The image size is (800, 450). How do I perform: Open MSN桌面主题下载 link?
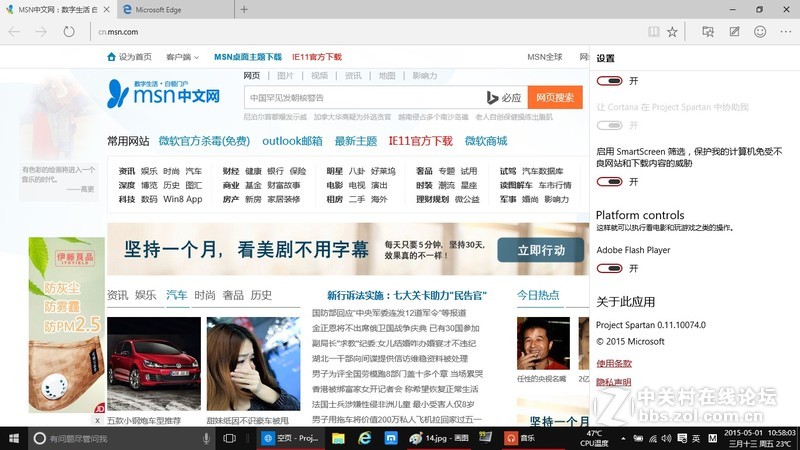click(x=247, y=57)
